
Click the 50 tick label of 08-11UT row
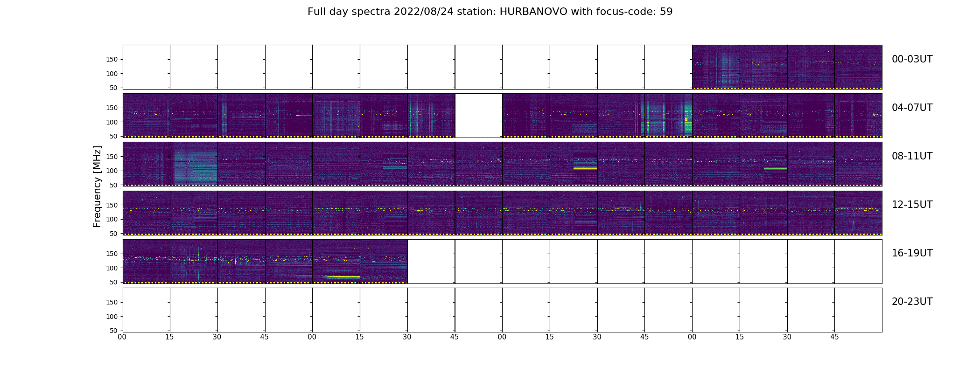113,185
